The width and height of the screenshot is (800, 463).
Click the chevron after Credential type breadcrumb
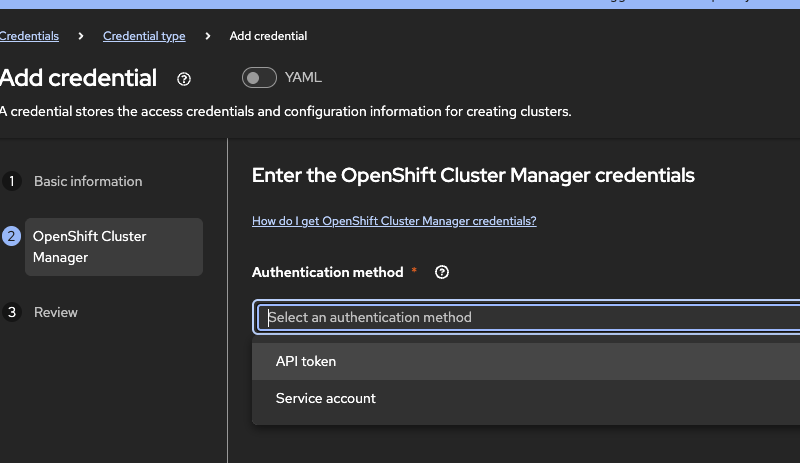(x=208, y=36)
